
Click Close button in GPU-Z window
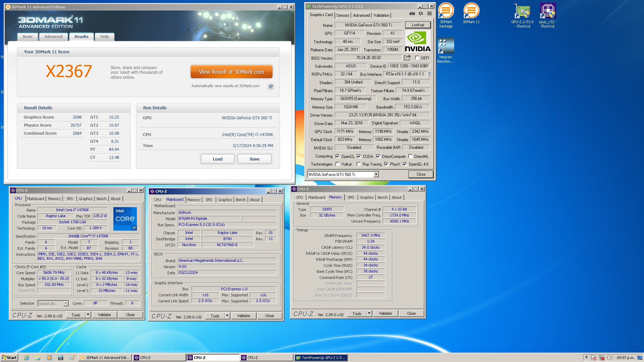pyautogui.click(x=421, y=174)
